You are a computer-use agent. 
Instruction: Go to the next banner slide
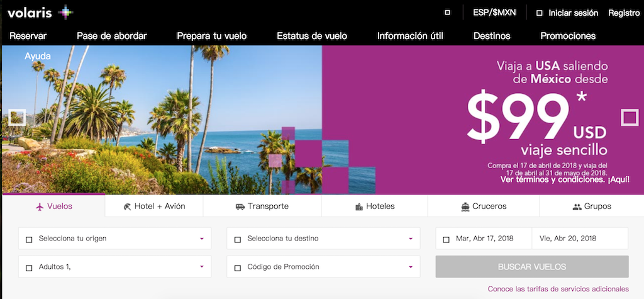point(629,118)
